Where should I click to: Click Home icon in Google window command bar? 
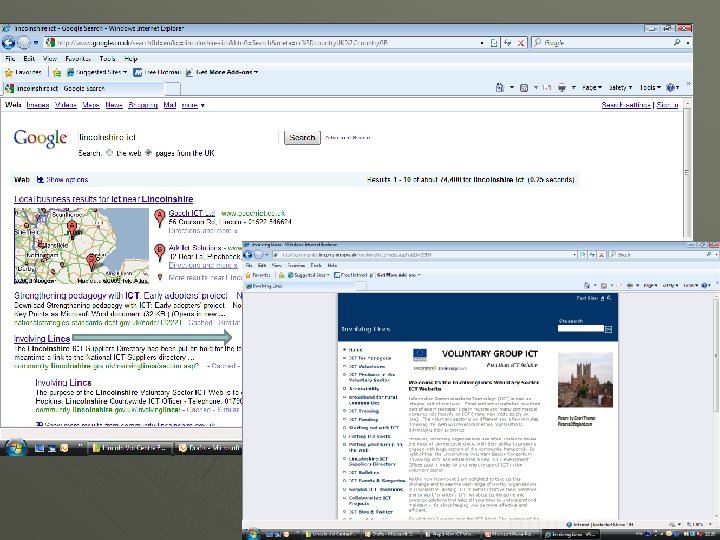pos(500,87)
